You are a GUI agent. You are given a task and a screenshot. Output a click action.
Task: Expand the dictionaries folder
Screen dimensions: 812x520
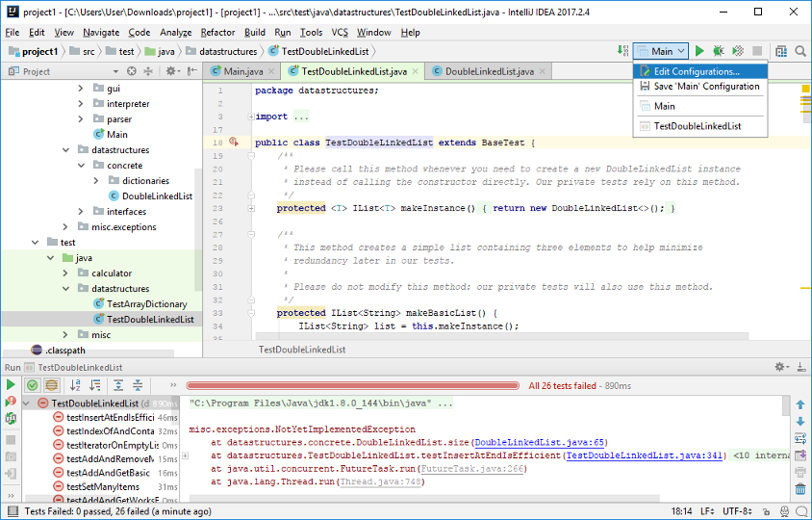[96, 180]
